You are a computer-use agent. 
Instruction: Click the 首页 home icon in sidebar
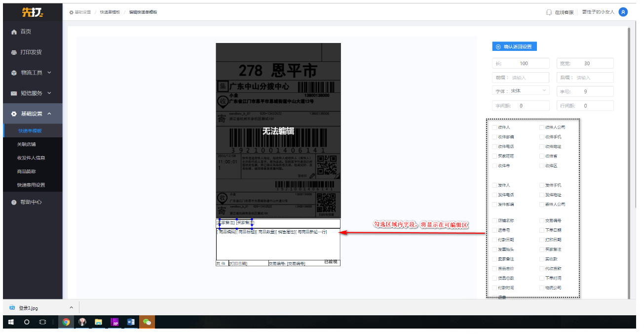(14, 32)
